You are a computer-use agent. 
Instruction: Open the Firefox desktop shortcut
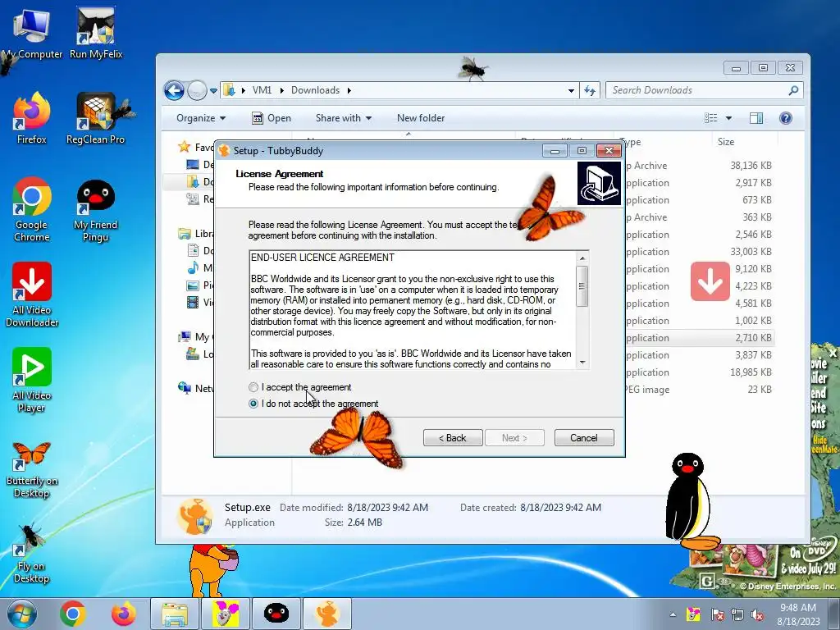pos(32,118)
